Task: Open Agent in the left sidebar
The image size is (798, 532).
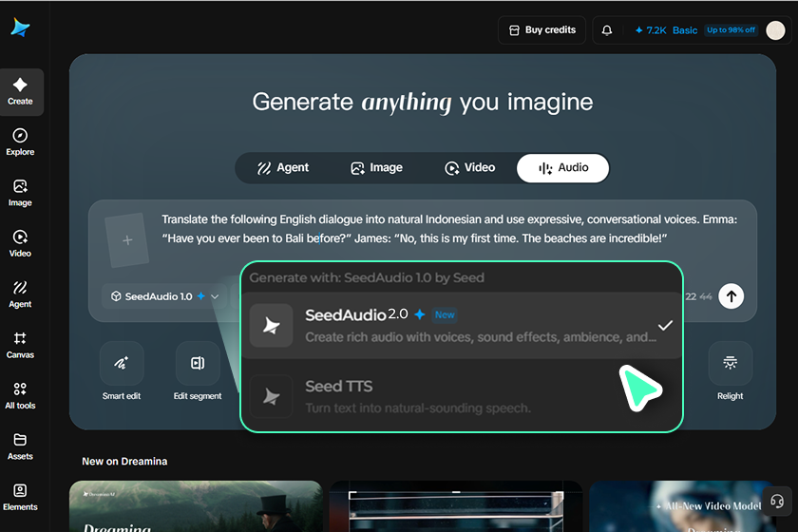Action: click(x=20, y=294)
